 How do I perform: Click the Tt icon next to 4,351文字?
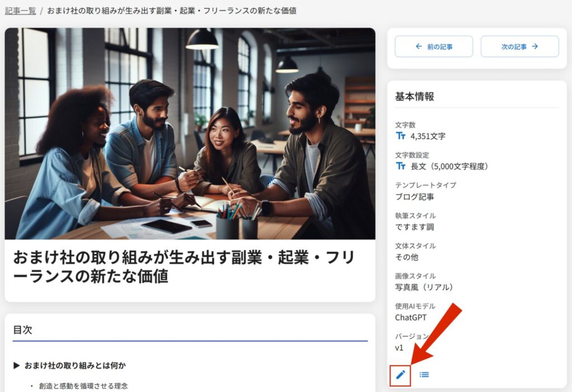click(x=401, y=136)
